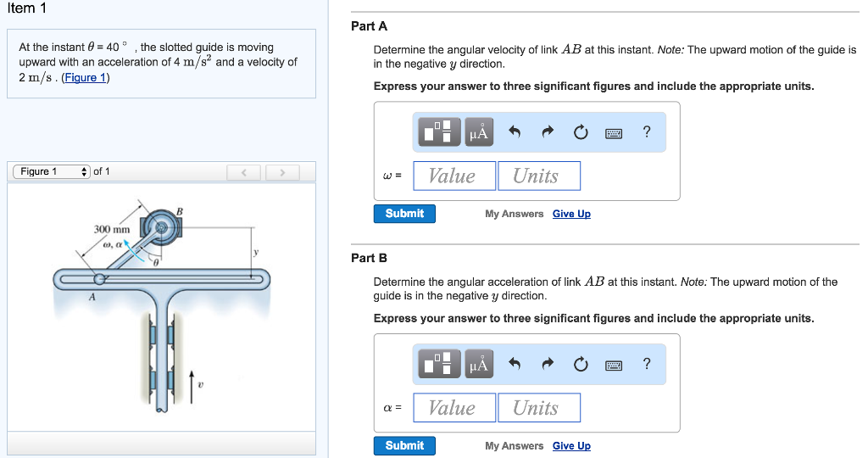Image resolution: width=868 pixels, height=458 pixels.
Task: Undo last entry in Part A
Action: click(515, 131)
